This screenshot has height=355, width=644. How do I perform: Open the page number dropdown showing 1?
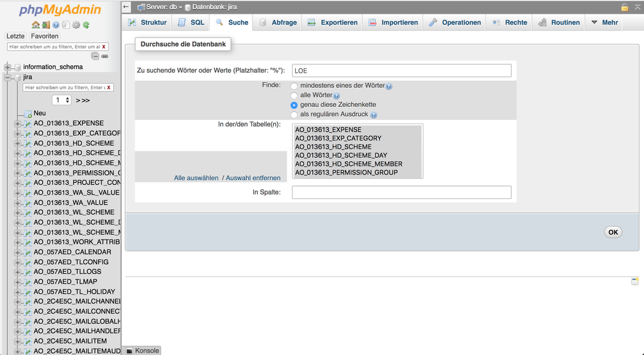pyautogui.click(x=62, y=100)
